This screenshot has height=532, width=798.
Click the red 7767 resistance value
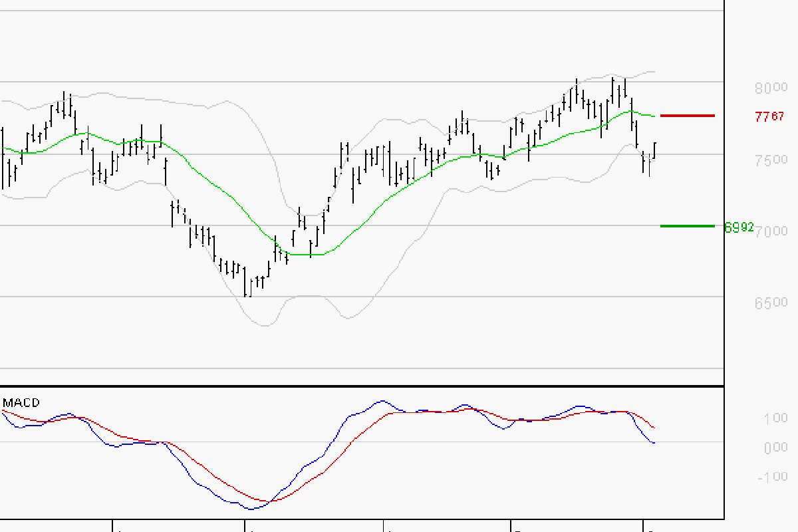click(769, 116)
